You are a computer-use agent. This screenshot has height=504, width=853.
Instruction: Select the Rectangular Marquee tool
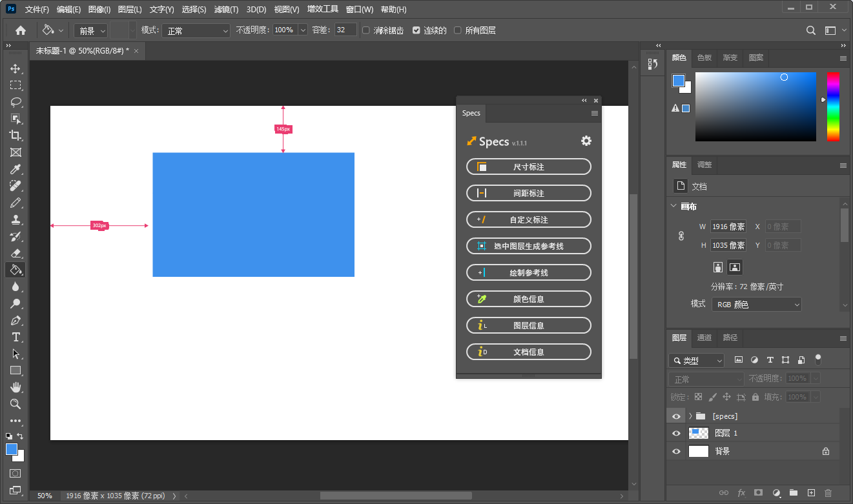[x=15, y=85]
